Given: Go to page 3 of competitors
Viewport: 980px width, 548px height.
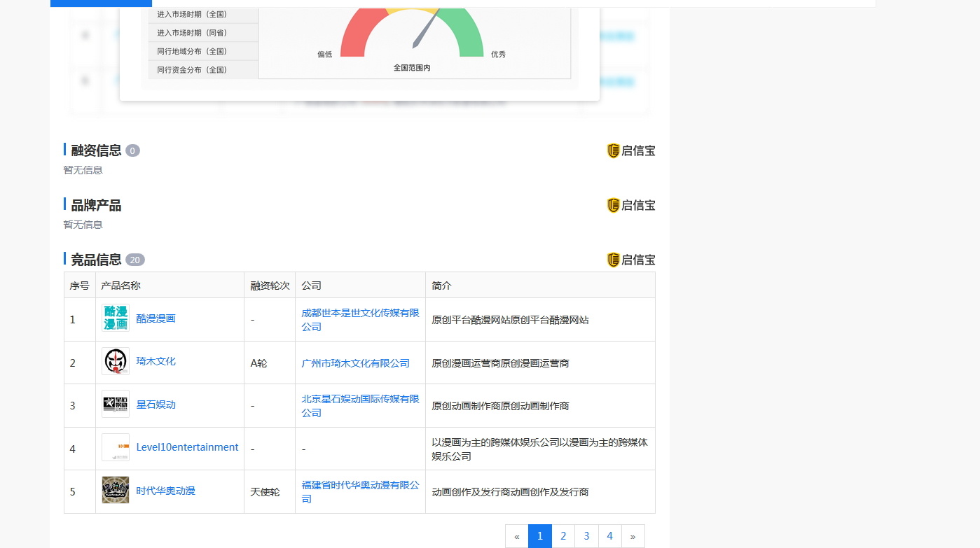Looking at the screenshot, I should [586, 536].
